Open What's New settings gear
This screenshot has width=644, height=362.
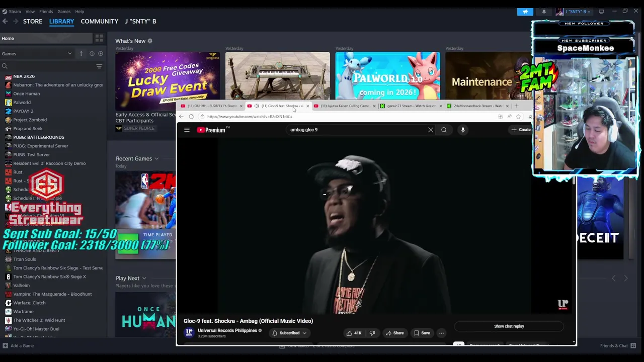(x=149, y=41)
